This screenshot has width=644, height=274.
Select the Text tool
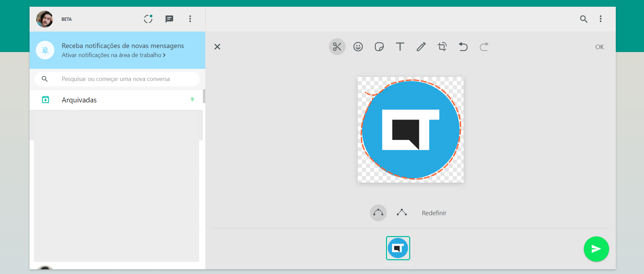tap(400, 47)
